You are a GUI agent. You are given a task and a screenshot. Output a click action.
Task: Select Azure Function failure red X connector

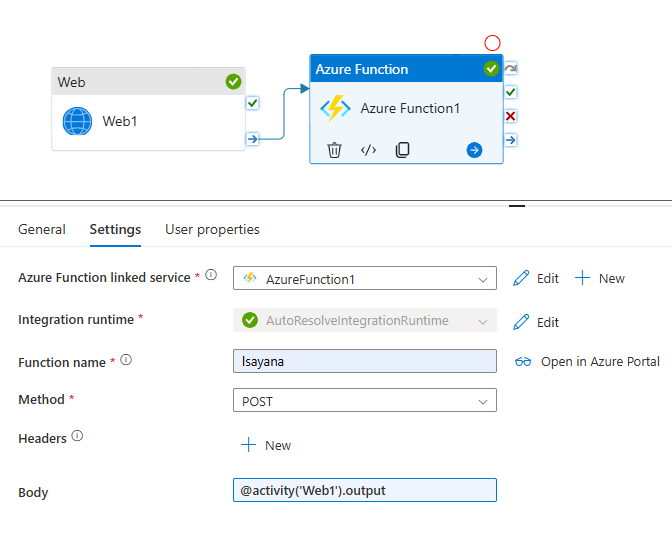(x=510, y=116)
